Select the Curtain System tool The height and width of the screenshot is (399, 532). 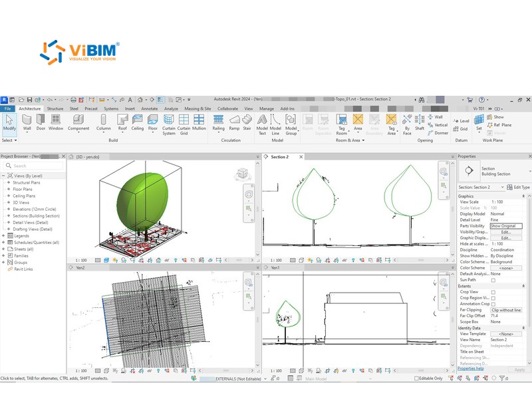click(x=169, y=124)
